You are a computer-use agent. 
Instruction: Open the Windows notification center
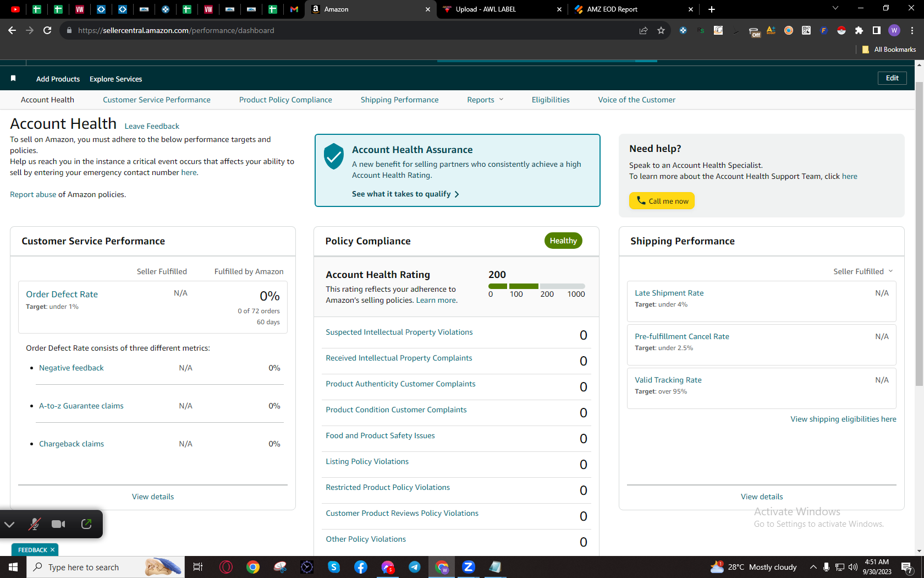[x=908, y=568]
